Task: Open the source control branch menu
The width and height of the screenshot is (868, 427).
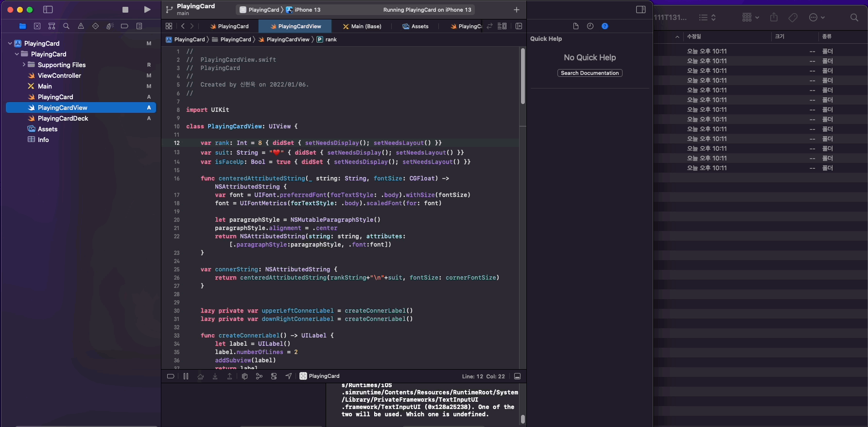Action: (170, 10)
